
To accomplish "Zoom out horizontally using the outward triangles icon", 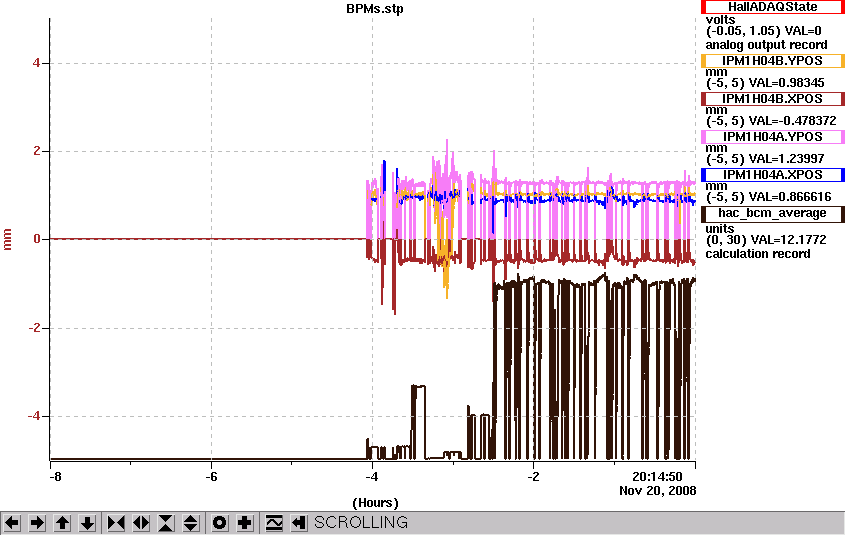I will (141, 523).
